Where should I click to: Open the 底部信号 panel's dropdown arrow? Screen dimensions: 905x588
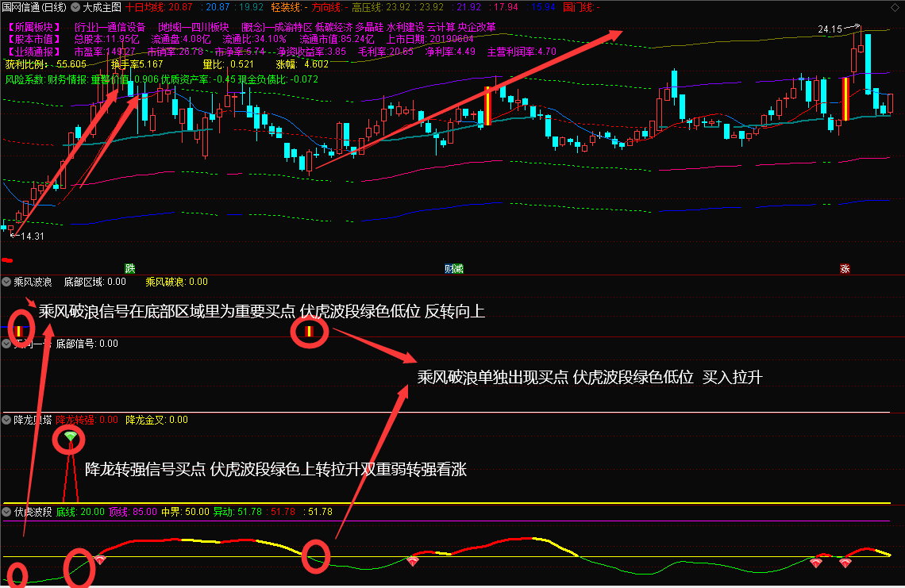pyautogui.click(x=7, y=344)
